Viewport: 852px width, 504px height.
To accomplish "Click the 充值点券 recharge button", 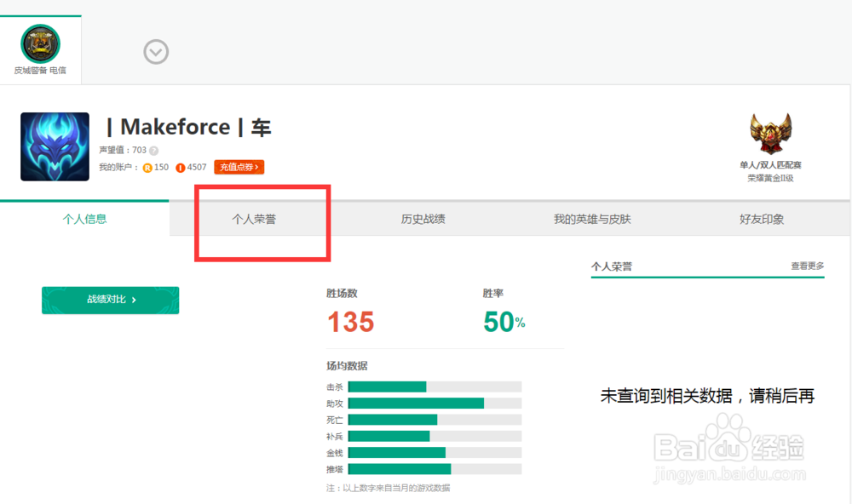I will point(238,167).
